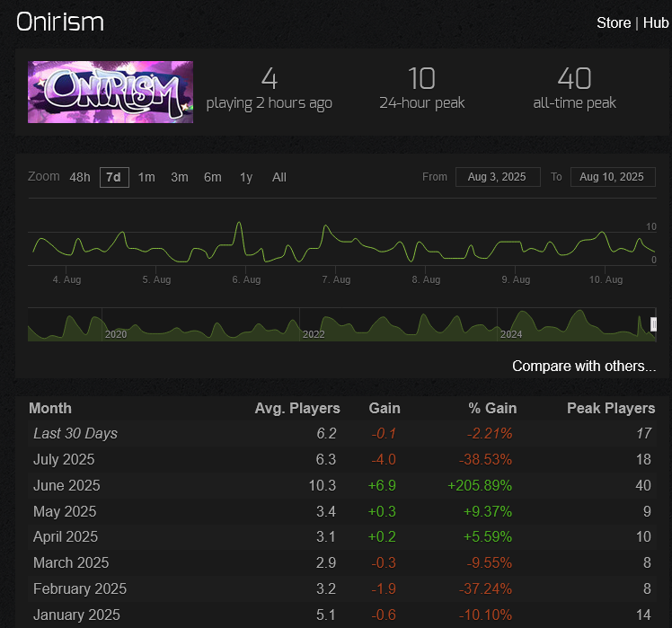Click the % Gain column header
Screen dimensions: 672x628
pyautogui.click(x=492, y=408)
